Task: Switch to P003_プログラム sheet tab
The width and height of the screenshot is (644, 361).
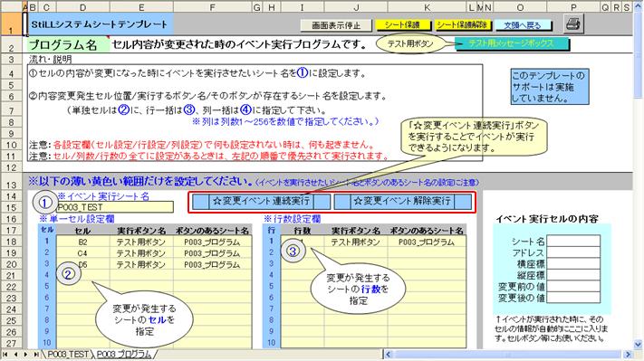Action: (x=124, y=354)
